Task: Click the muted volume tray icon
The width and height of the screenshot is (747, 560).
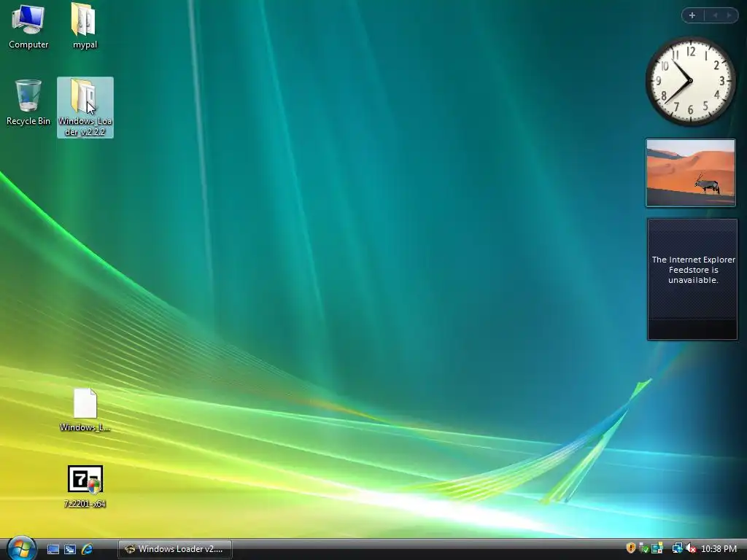Action: tap(691, 548)
